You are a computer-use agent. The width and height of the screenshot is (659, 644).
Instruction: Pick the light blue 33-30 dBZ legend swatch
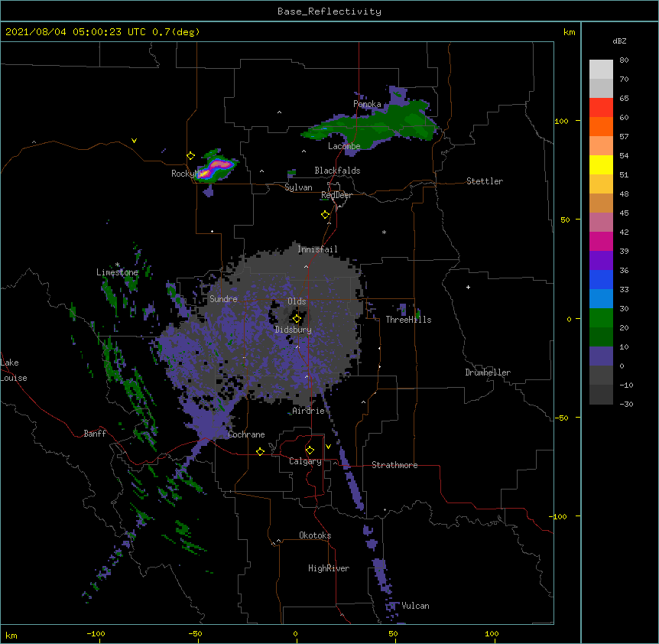[601, 298]
